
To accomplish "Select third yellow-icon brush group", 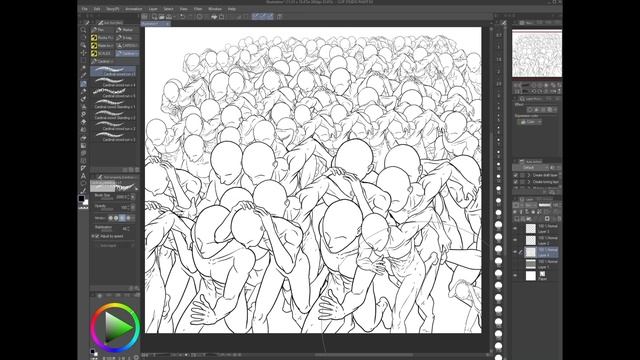I will coord(102,53).
